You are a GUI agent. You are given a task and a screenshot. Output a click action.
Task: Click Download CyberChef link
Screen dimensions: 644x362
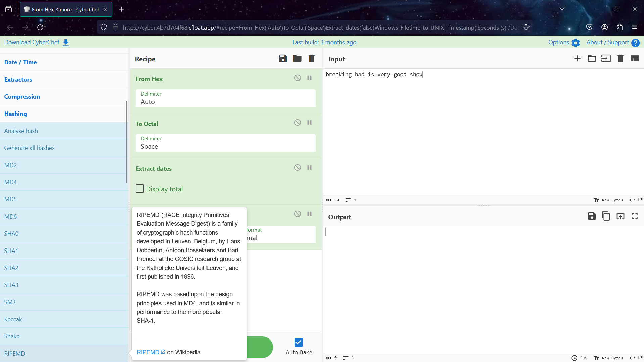37,42
